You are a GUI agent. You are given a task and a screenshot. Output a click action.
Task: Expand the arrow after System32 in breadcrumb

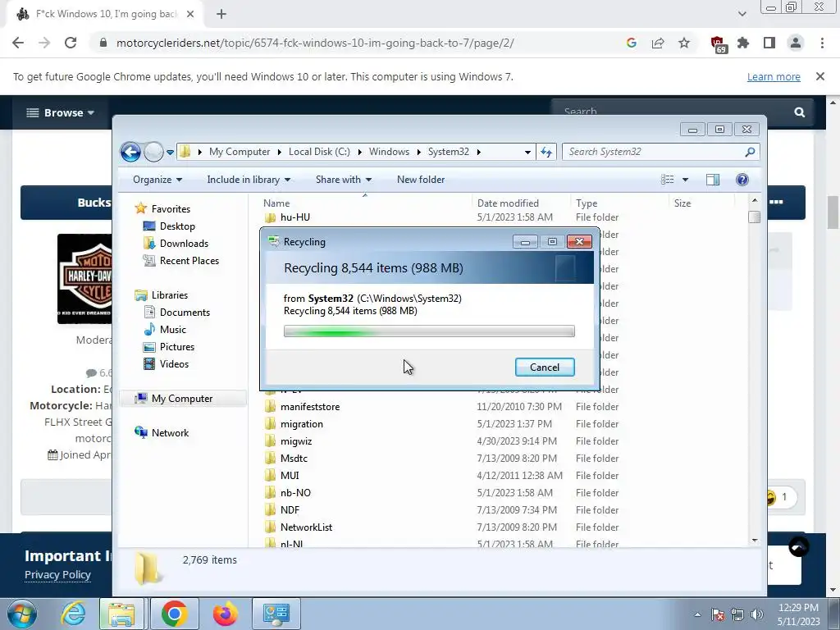coord(478,152)
